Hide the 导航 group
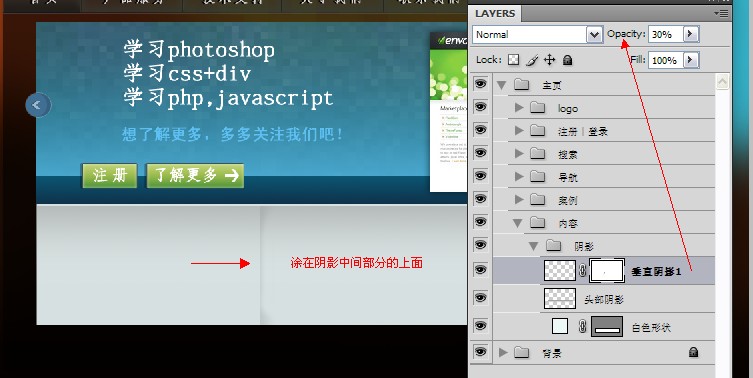The height and width of the screenshot is (378, 753). click(x=480, y=176)
